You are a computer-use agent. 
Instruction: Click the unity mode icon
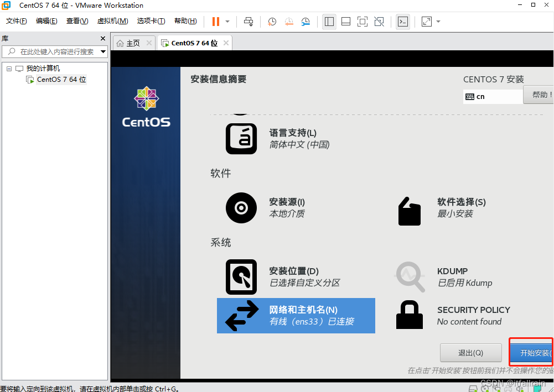point(379,22)
